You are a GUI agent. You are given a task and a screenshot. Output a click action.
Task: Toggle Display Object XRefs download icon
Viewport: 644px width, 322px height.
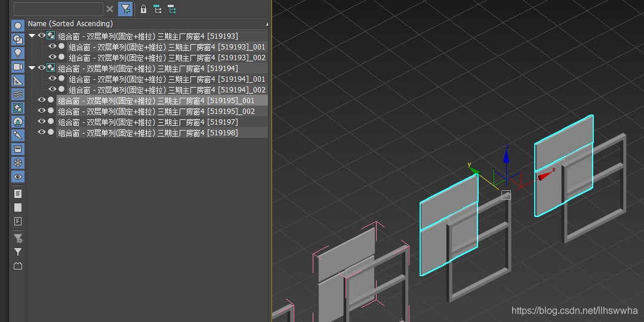(18, 122)
